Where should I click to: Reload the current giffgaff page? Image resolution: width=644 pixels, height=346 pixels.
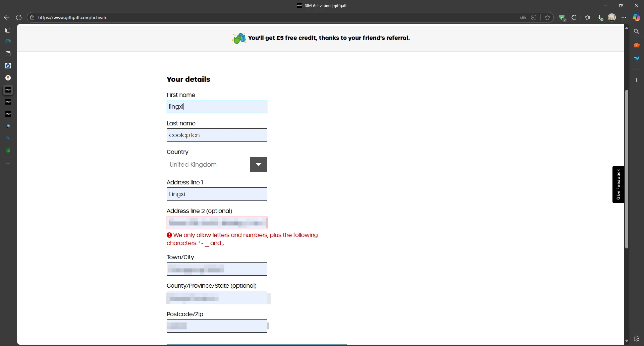(18, 17)
